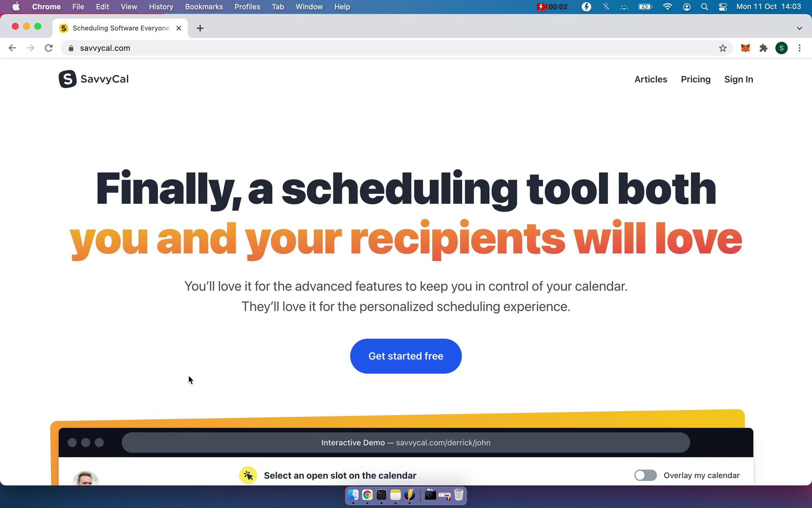This screenshot has width=812, height=508.
Task: Click the bookmark star icon in address bar
Action: click(x=723, y=48)
